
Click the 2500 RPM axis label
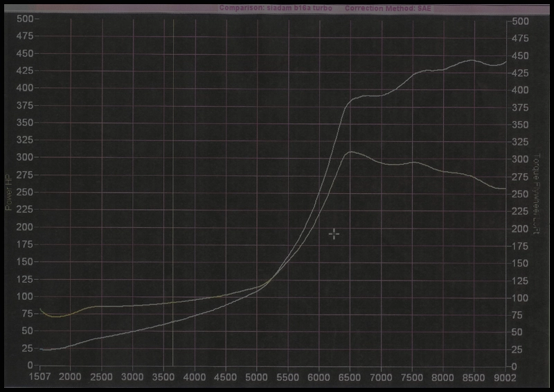101,377
